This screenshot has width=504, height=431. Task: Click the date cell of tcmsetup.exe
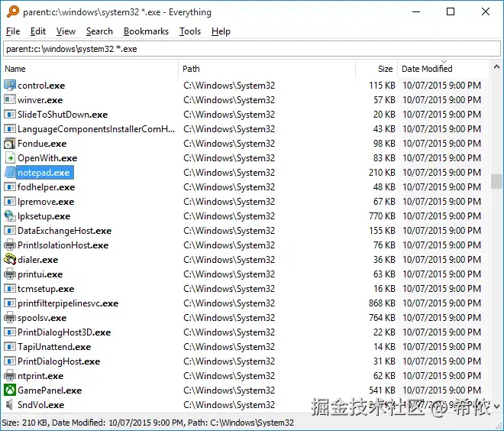[x=441, y=289]
